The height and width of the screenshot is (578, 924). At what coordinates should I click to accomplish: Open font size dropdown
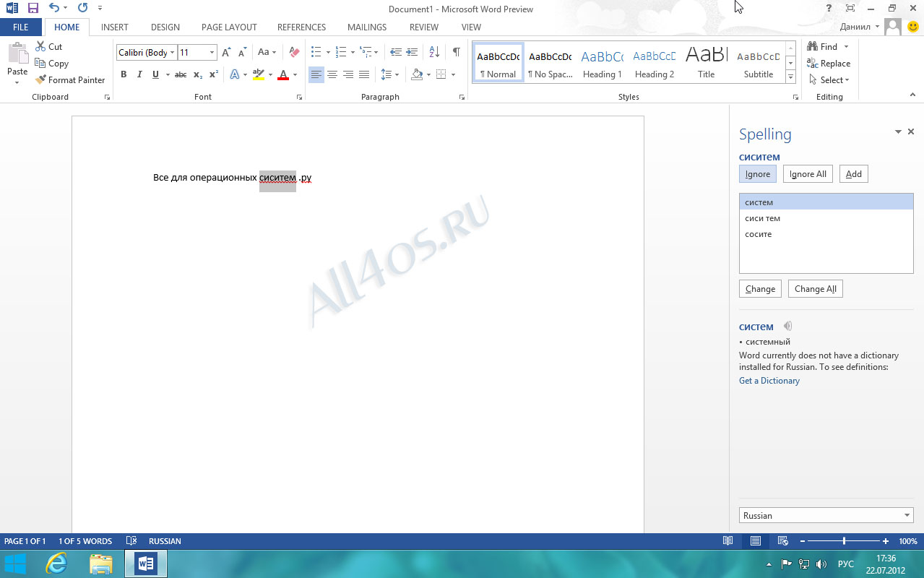click(212, 53)
